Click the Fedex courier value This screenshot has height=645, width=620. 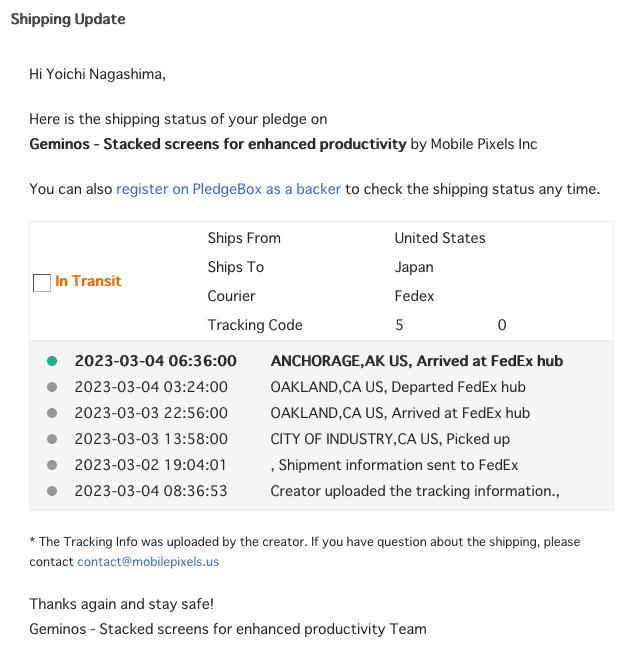click(x=414, y=296)
